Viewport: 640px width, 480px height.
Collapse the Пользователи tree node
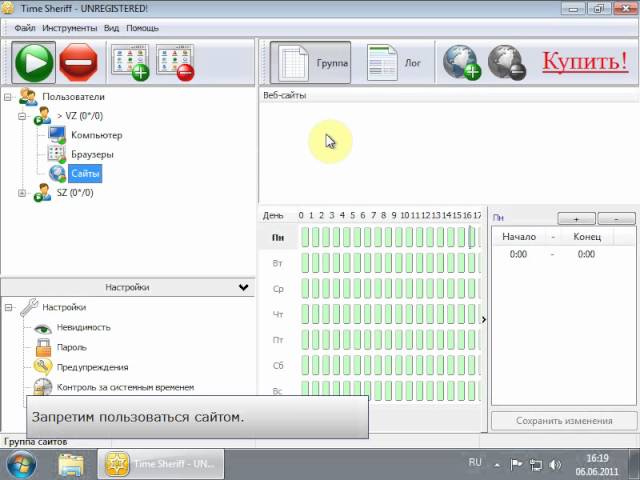(8, 97)
